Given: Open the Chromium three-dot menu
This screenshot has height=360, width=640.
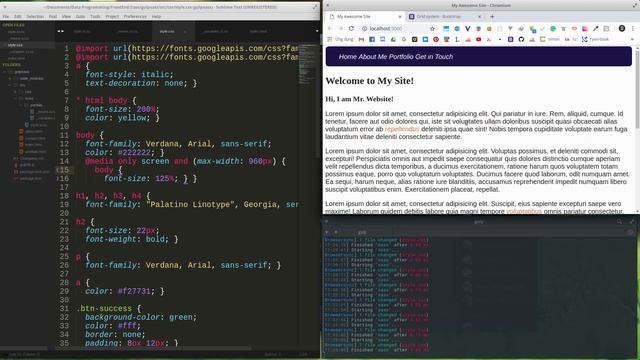Looking at the screenshot, I should point(633,29).
